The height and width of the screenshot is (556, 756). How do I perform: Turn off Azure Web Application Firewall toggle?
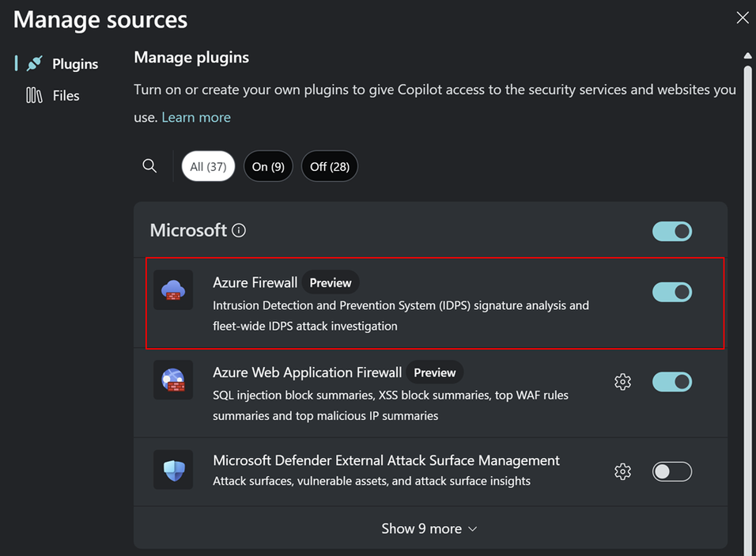tap(671, 382)
